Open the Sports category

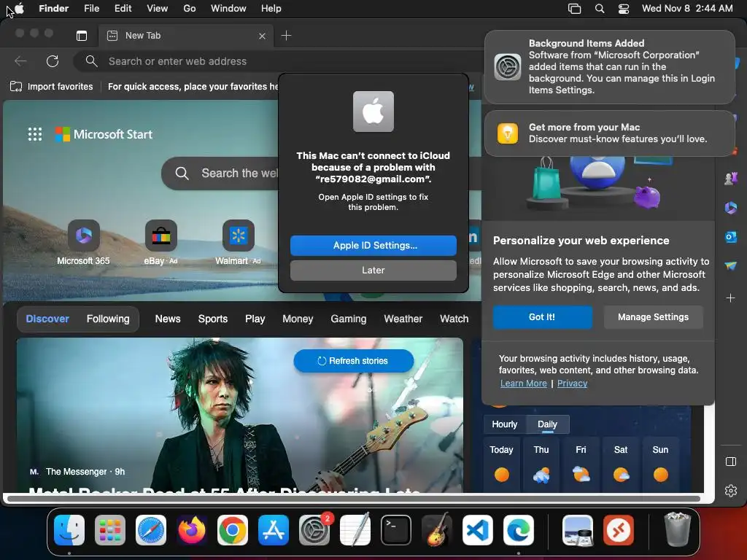tap(213, 319)
